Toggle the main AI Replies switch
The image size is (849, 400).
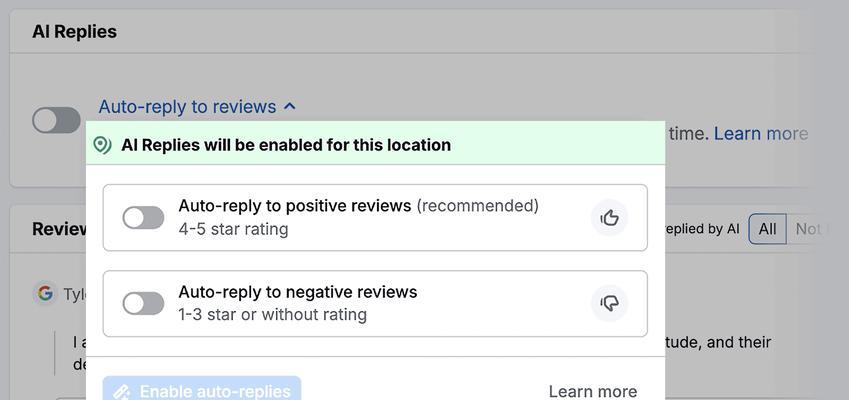(56, 120)
